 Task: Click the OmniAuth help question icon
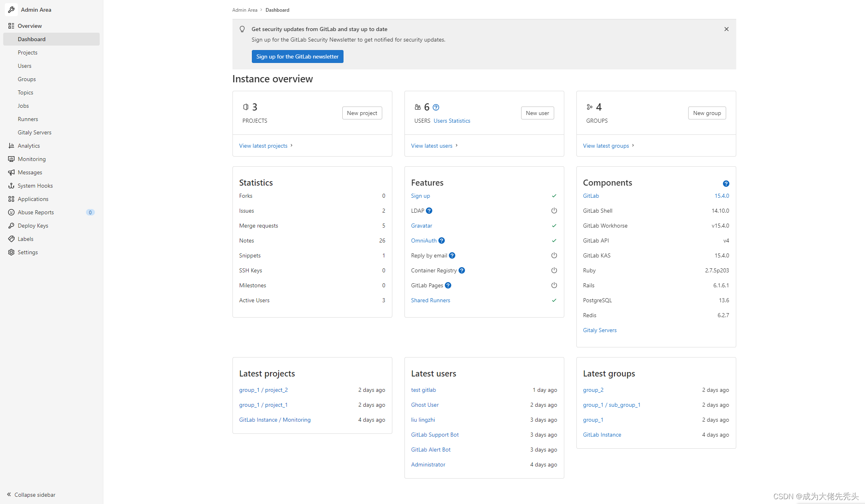442,240
